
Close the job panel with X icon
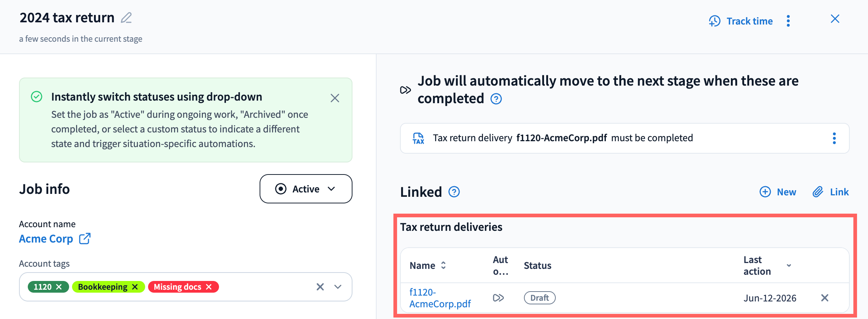(835, 19)
